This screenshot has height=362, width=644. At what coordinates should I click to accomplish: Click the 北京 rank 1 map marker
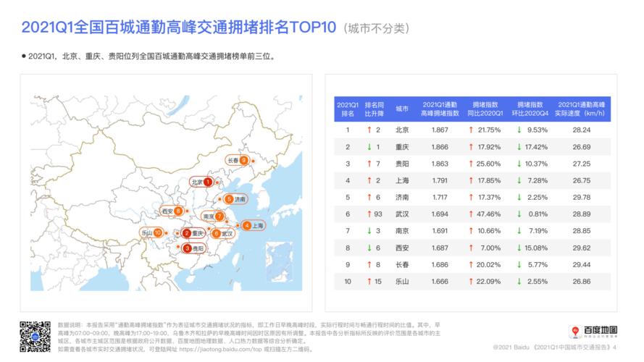(201, 182)
